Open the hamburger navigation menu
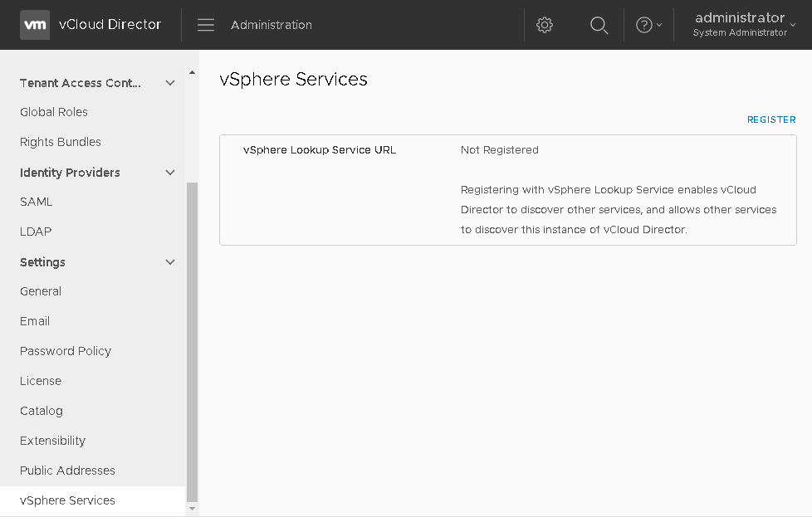Viewport: 812px width, 517px height. [x=206, y=25]
